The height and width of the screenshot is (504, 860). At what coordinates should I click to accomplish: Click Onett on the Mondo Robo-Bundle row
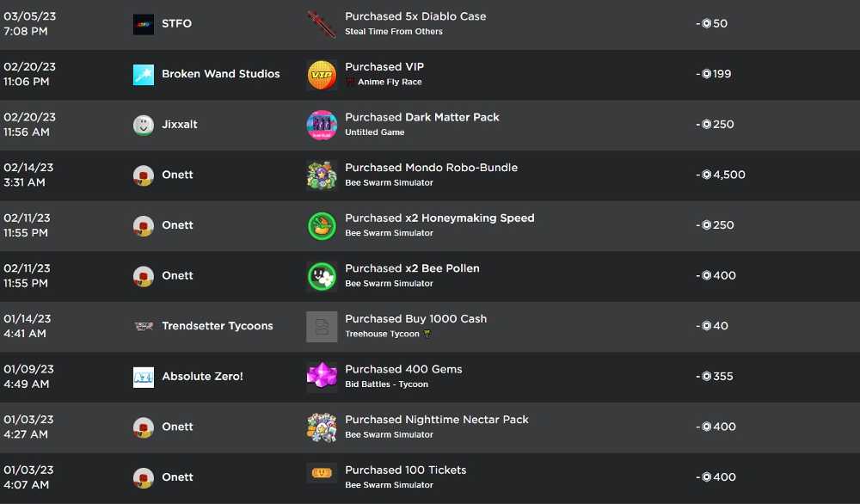coord(177,175)
